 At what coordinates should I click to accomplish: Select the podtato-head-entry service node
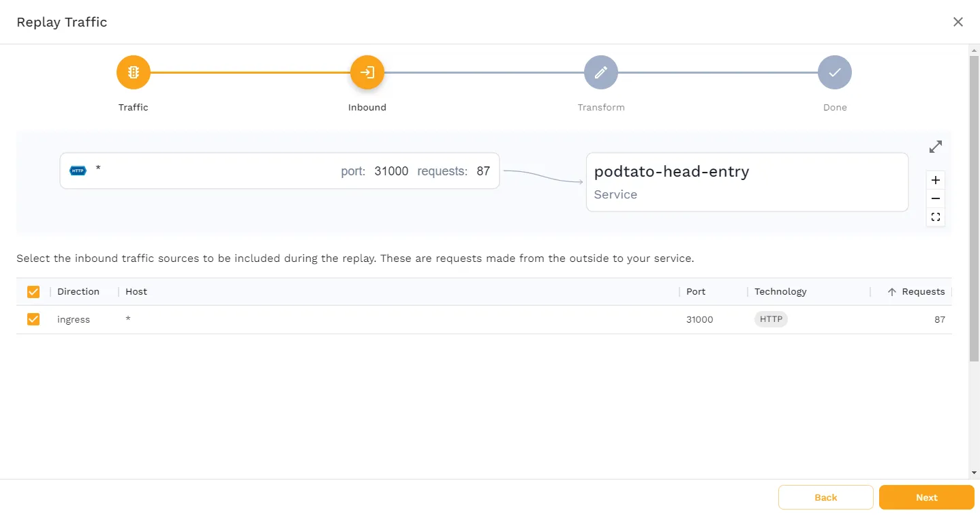pyautogui.click(x=746, y=181)
